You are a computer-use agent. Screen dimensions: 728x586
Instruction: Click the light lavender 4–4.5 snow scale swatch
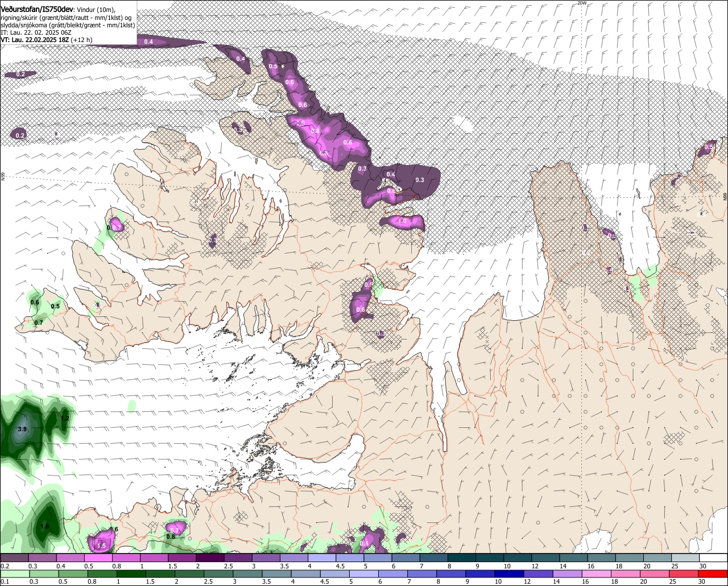click(x=321, y=558)
